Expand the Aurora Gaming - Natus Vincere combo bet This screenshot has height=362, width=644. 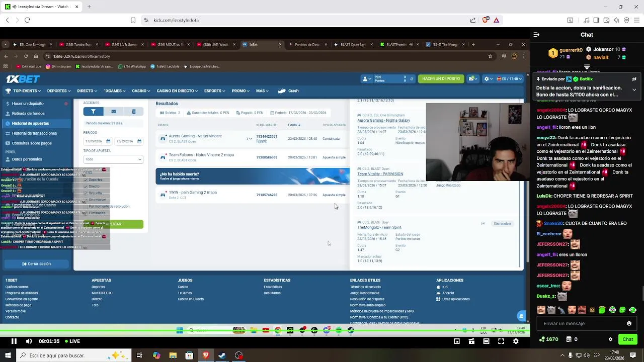click(249, 139)
